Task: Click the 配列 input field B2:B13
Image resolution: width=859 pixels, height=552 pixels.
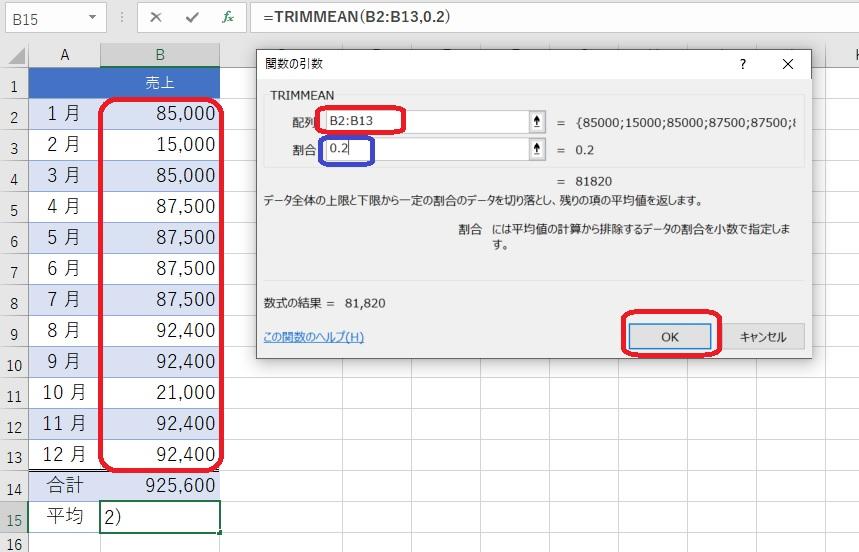Action: click(426, 121)
